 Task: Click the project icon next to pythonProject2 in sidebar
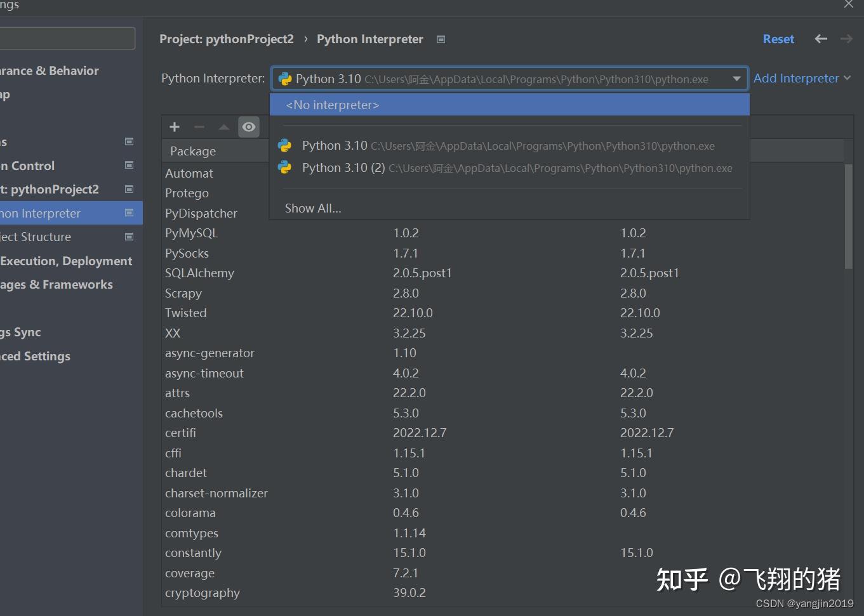point(129,189)
